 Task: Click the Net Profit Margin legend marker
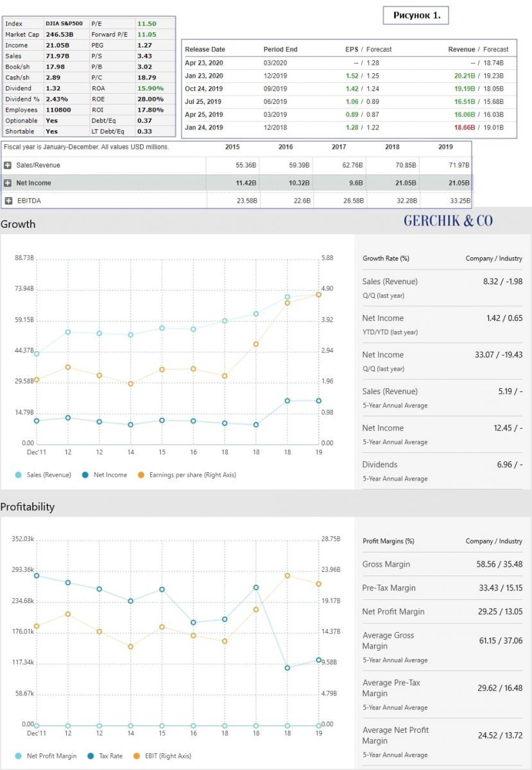[19, 756]
